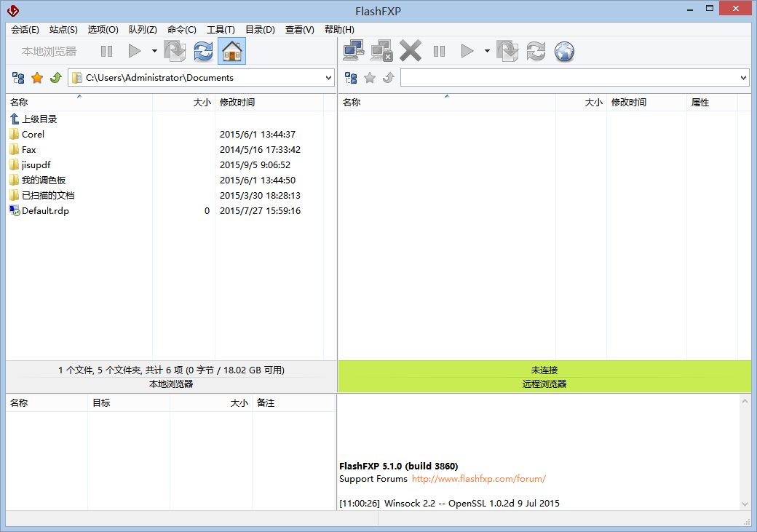The width and height of the screenshot is (757, 532).
Task: Open the 站点(S) menu
Action: tap(63, 30)
